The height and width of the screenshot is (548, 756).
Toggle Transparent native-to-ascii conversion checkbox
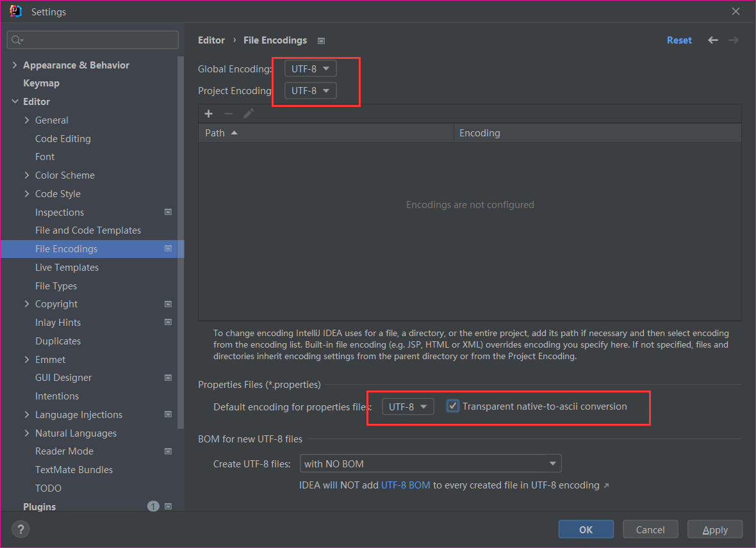point(453,406)
